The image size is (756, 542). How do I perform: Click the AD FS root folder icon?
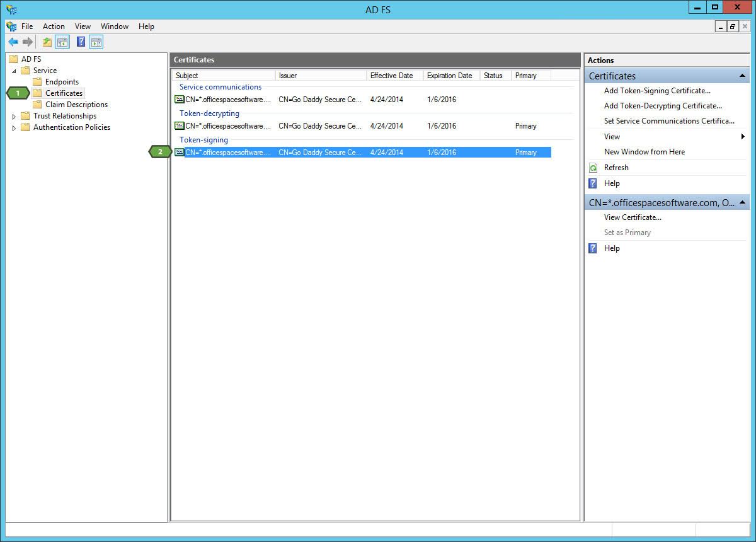tap(13, 59)
